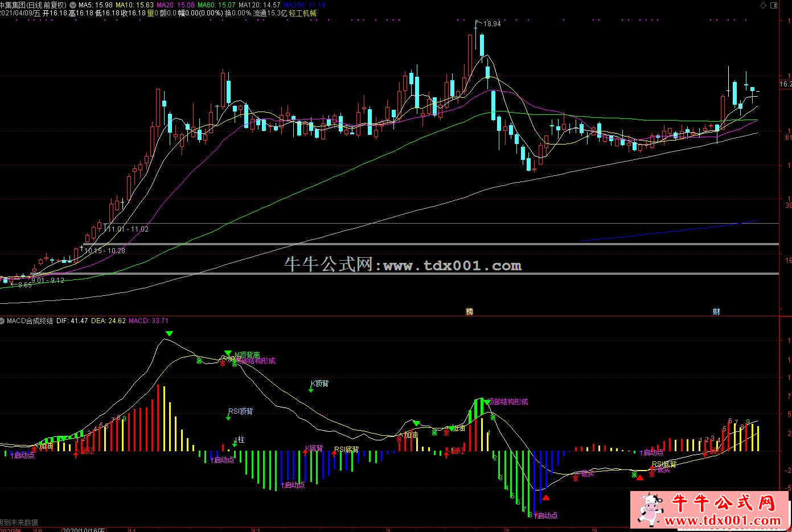This screenshot has width=792, height=532.
Task: Click the 财 marker on the price chart
Action: coord(716,311)
